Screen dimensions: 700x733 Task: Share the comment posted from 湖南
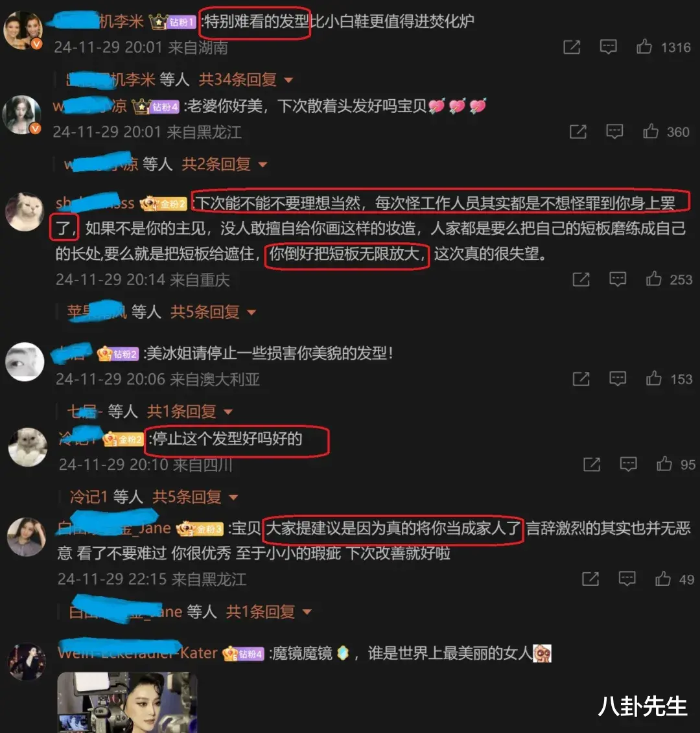tap(572, 47)
